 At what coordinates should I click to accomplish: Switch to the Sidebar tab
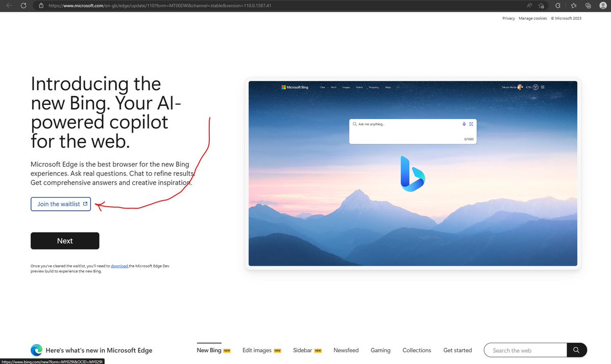point(307,350)
